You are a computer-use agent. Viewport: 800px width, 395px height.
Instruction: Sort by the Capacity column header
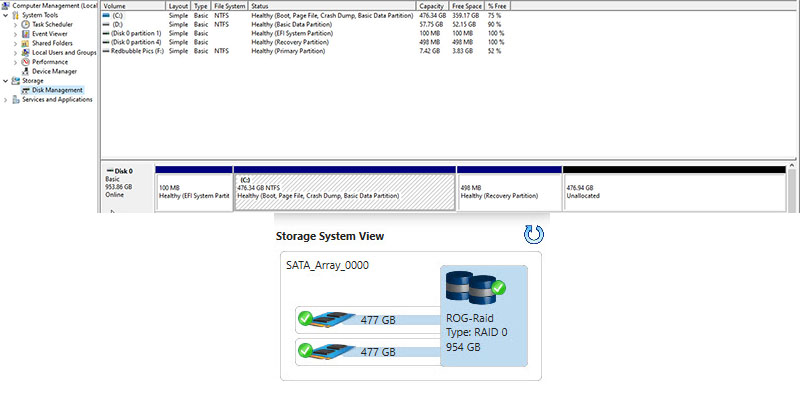pos(433,6)
